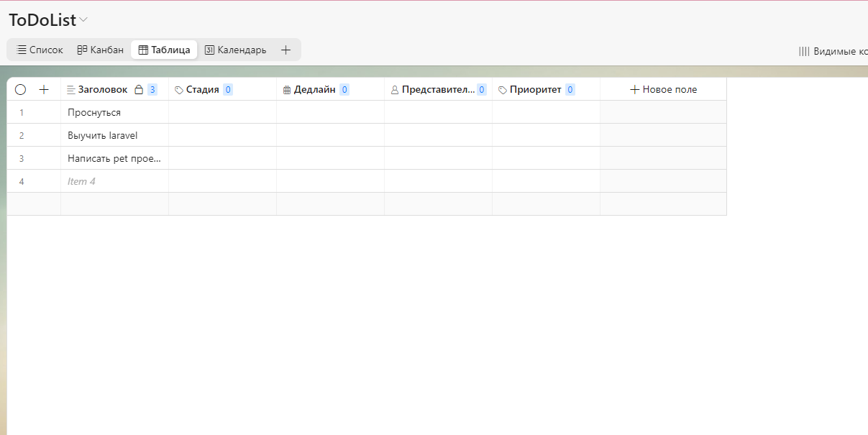
Task: Open the Приоритет column header
Action: coord(547,89)
